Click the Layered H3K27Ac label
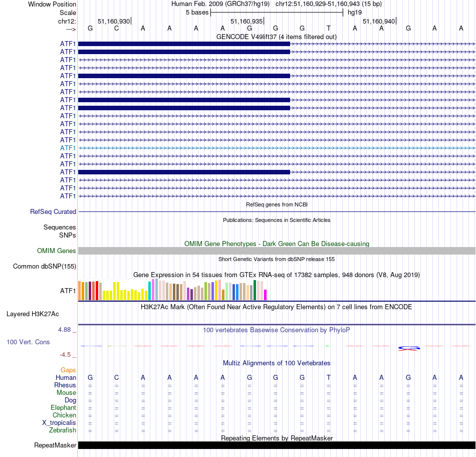Image resolution: width=476 pixels, height=457 pixels. point(33,314)
